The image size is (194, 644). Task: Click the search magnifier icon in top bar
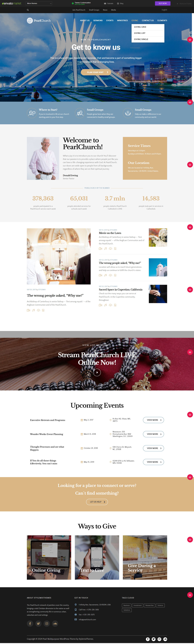(x=28, y=10)
